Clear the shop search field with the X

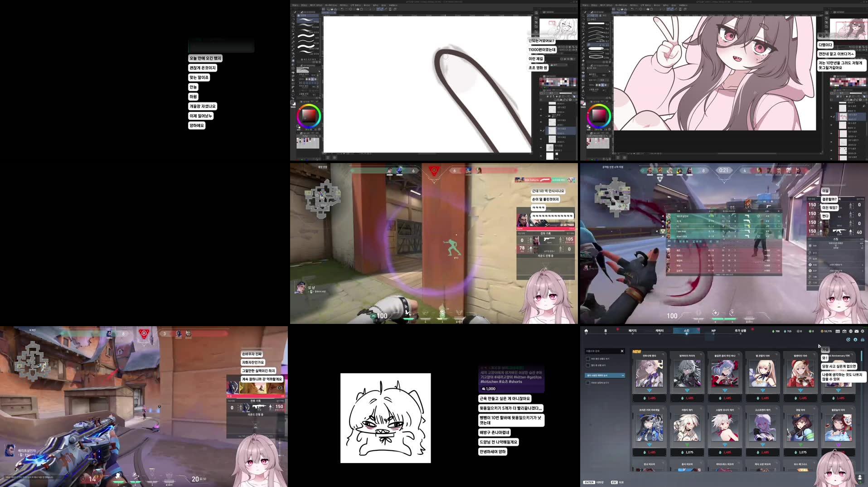click(622, 351)
